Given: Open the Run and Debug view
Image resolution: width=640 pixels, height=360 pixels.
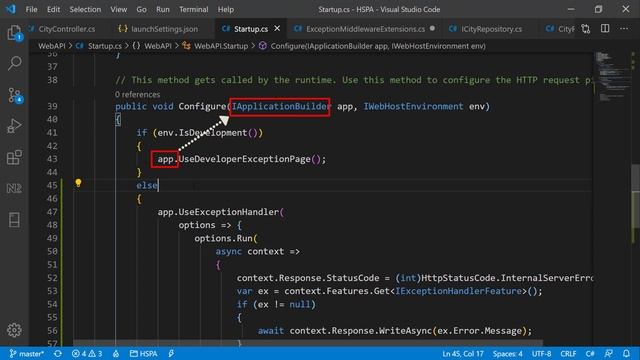Looking at the screenshot, I should click(14, 126).
